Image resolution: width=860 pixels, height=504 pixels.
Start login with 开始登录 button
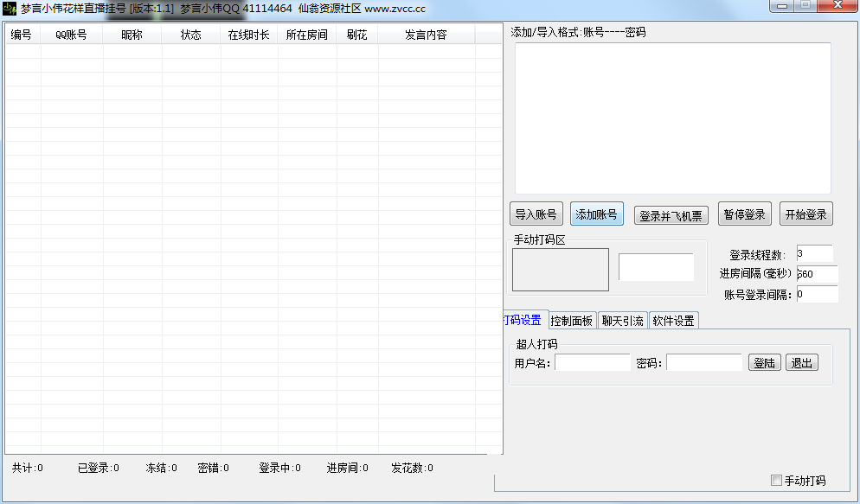coord(805,214)
